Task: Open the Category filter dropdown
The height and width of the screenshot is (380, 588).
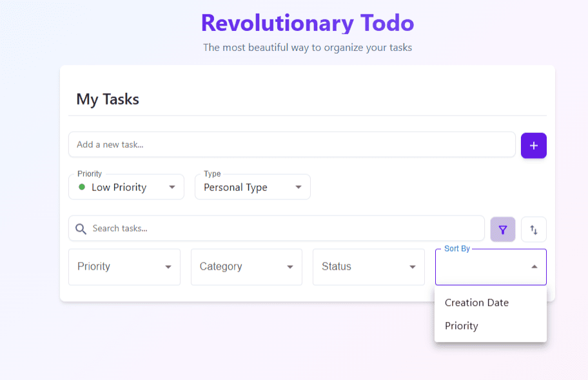Action: coord(246,266)
